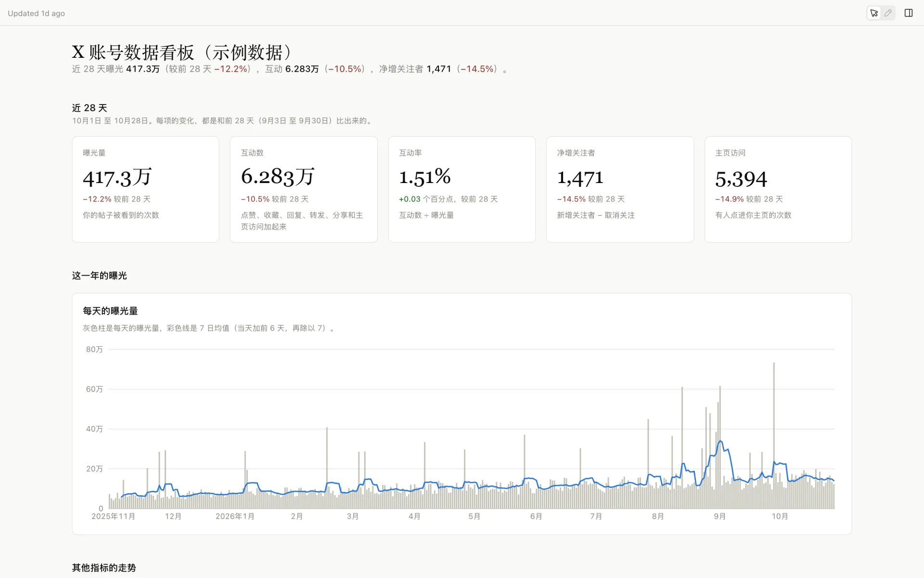The width and height of the screenshot is (924, 578).
Task: Click the −14.5% change on the 净增关注者 card
Action: pos(571,199)
